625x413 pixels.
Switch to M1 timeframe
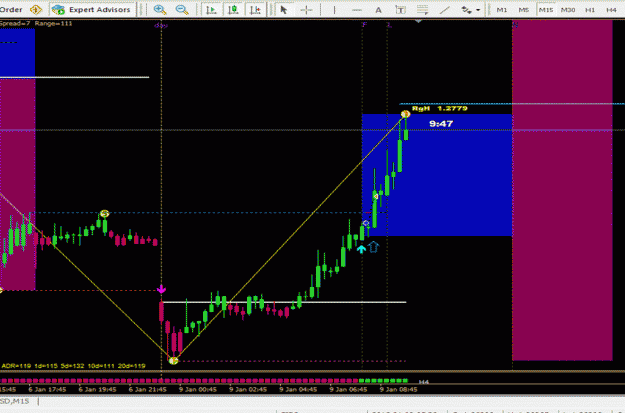(x=501, y=10)
